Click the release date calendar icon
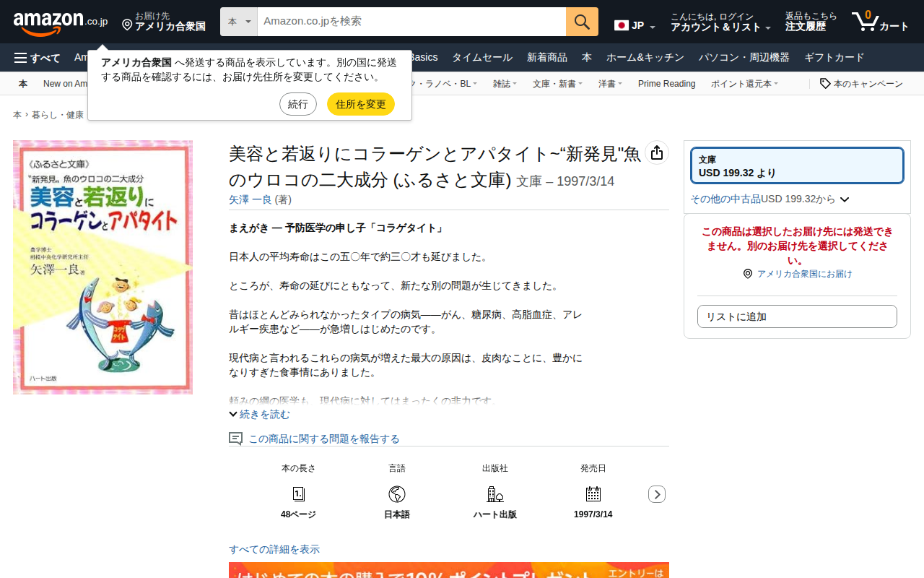The width and height of the screenshot is (924, 578). (593, 494)
